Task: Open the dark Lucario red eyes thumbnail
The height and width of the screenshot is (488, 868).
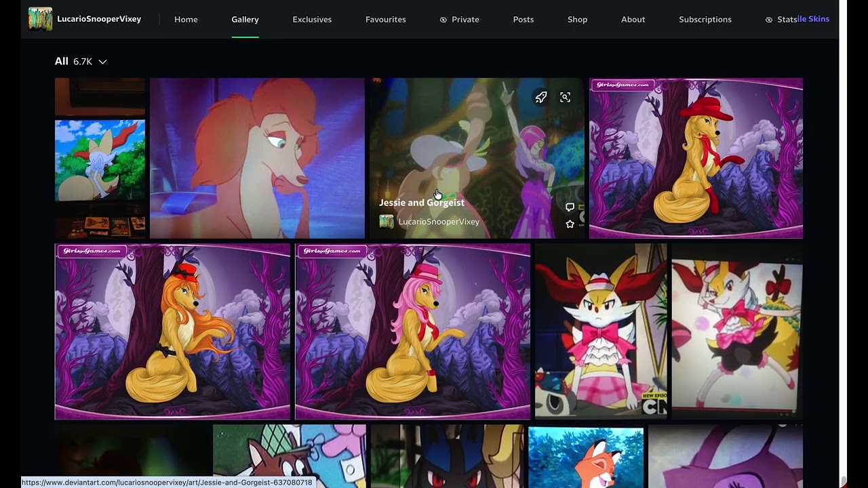Action: pos(448,456)
